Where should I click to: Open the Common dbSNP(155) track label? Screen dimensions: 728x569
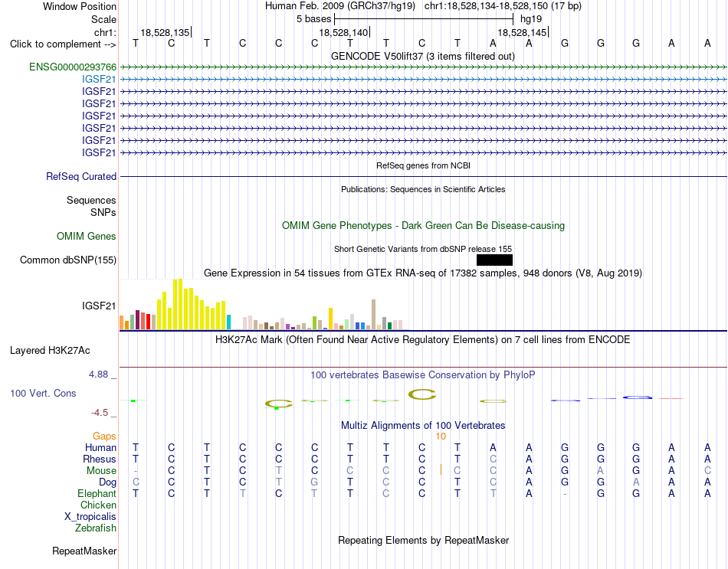[68, 260]
